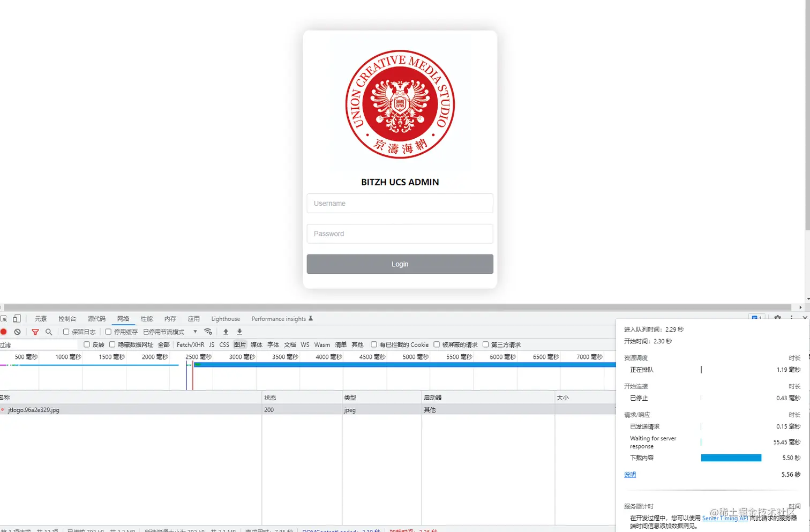Filter requests by CSS type
Image resolution: width=810 pixels, height=532 pixels.
224,345
